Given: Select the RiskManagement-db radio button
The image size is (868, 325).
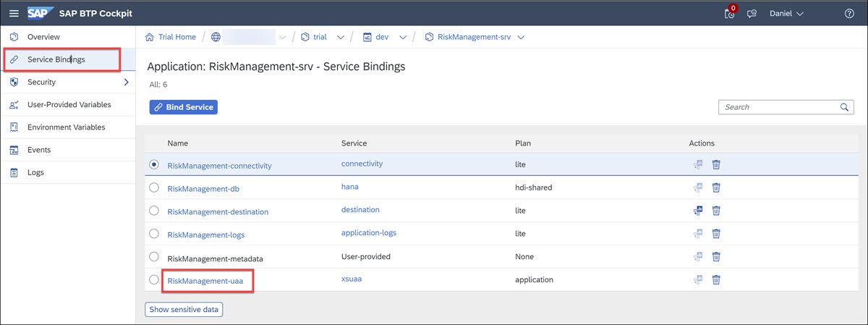Looking at the screenshot, I should (153, 187).
